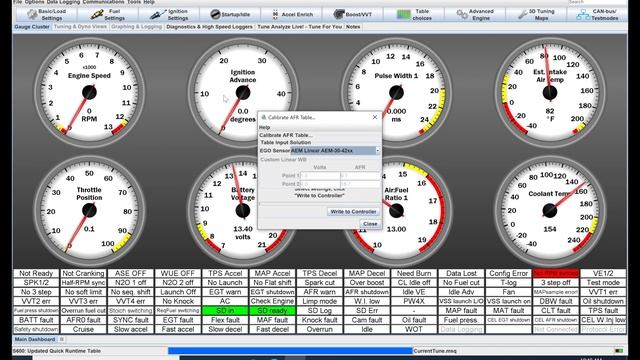Open the File menu

click(x=17, y=2)
